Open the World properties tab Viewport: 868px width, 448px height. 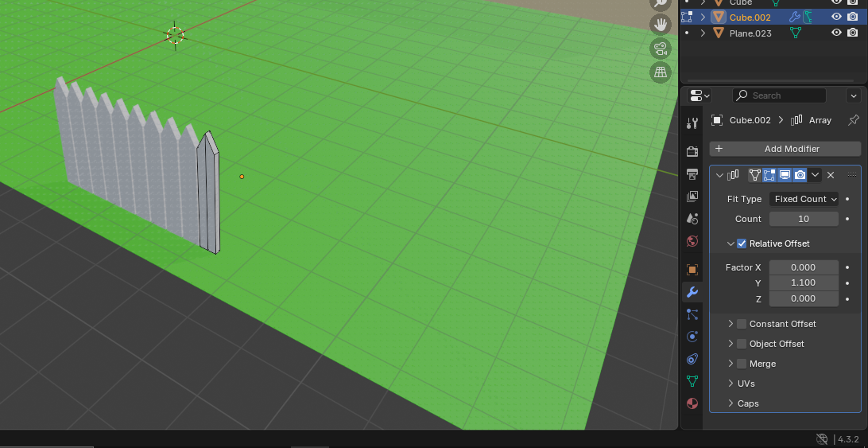click(692, 241)
